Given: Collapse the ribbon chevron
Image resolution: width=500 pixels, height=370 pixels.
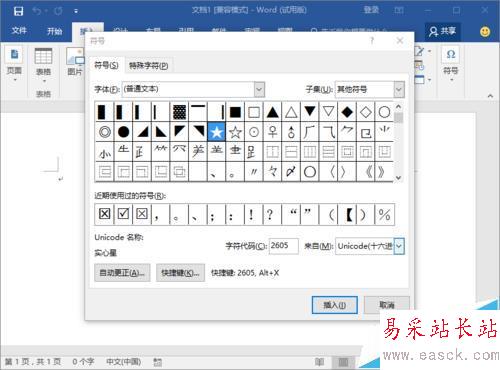Looking at the screenshot, I should (490, 96).
